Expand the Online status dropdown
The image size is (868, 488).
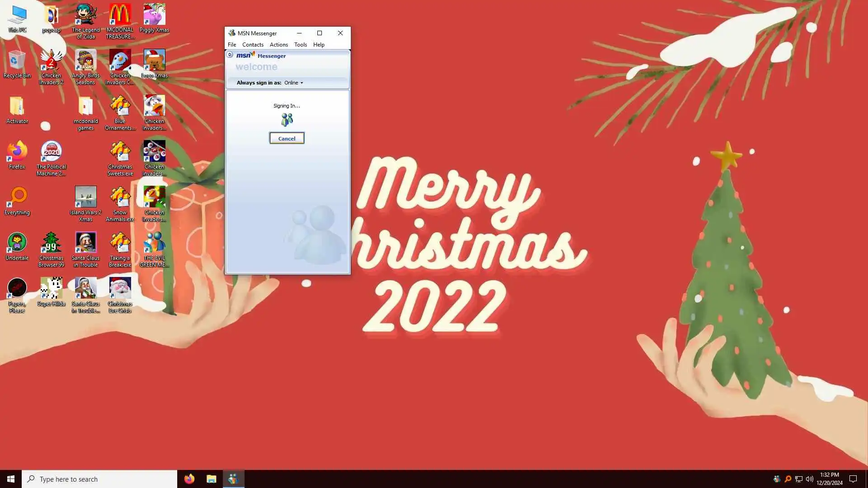tap(294, 83)
